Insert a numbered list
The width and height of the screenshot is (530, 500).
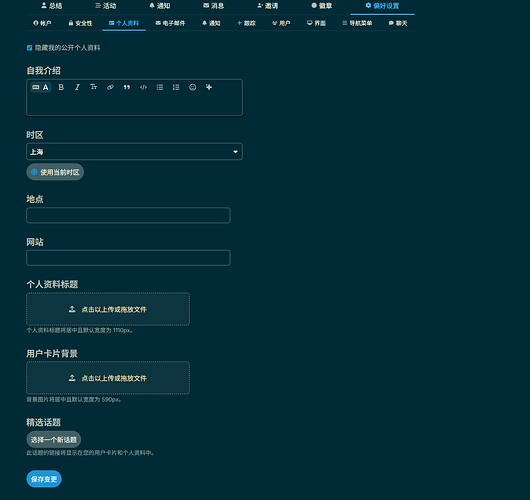[x=176, y=87]
